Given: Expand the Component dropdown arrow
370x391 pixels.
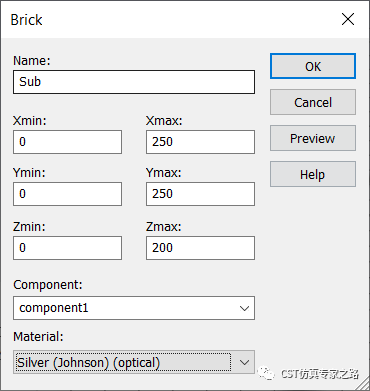Looking at the screenshot, I should [x=244, y=308].
